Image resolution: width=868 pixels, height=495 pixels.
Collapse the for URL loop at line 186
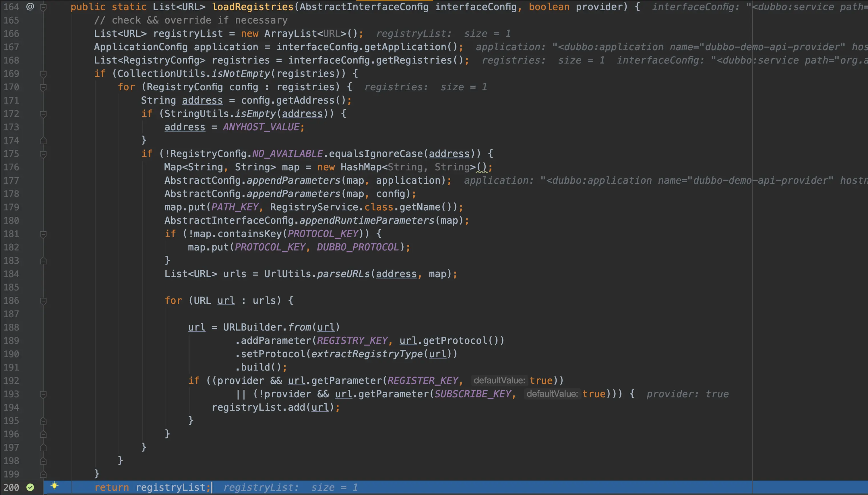point(43,301)
